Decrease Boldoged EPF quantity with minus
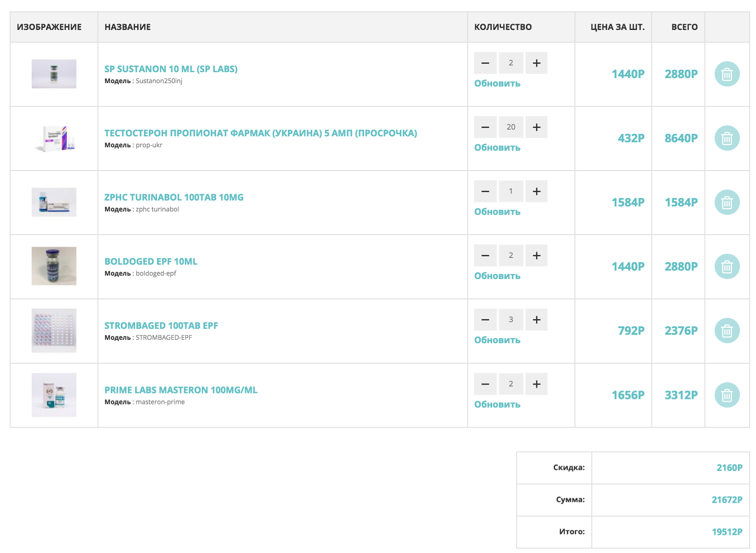Viewport: 756px width, 553px height. point(485,256)
